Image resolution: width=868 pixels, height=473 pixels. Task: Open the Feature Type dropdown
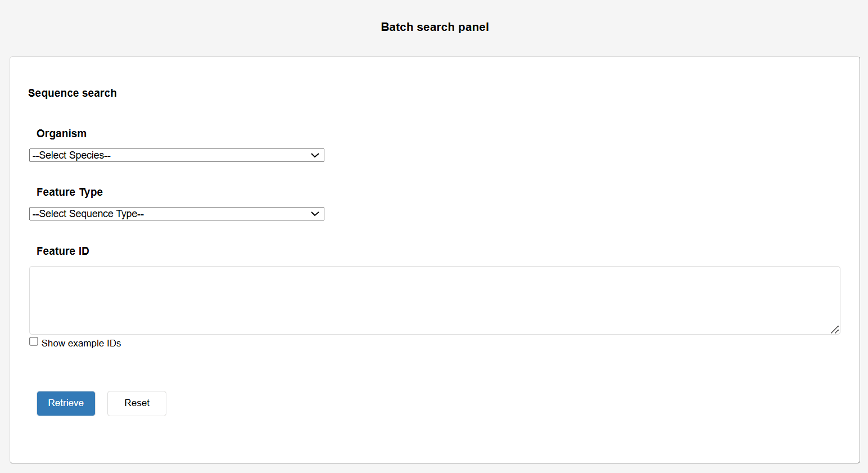pos(177,214)
